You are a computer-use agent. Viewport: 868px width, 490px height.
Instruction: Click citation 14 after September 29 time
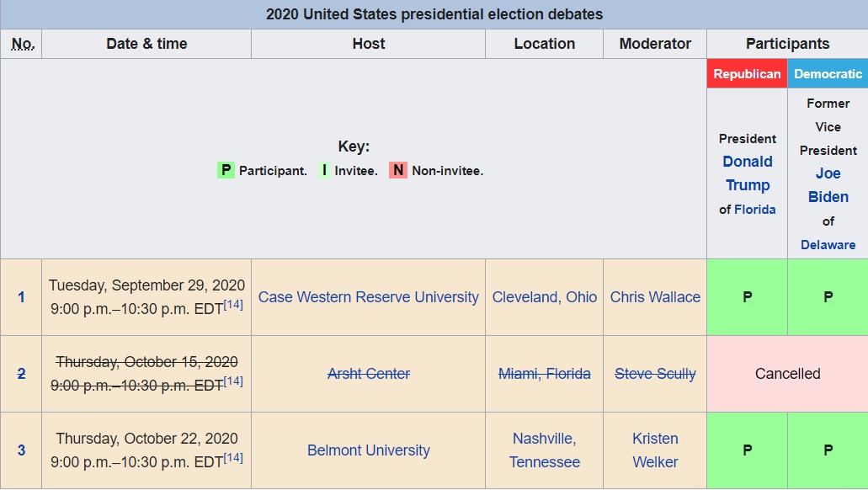(x=233, y=304)
